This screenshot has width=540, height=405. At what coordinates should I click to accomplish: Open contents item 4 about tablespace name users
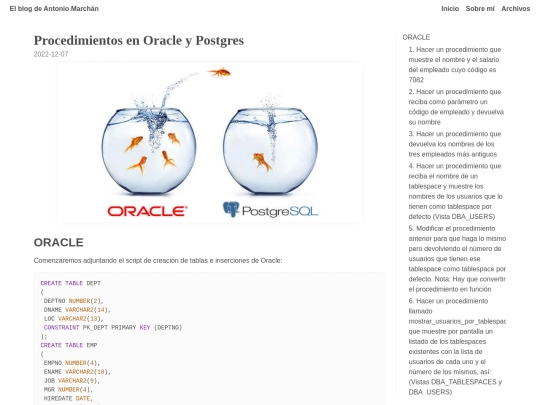tap(455, 191)
